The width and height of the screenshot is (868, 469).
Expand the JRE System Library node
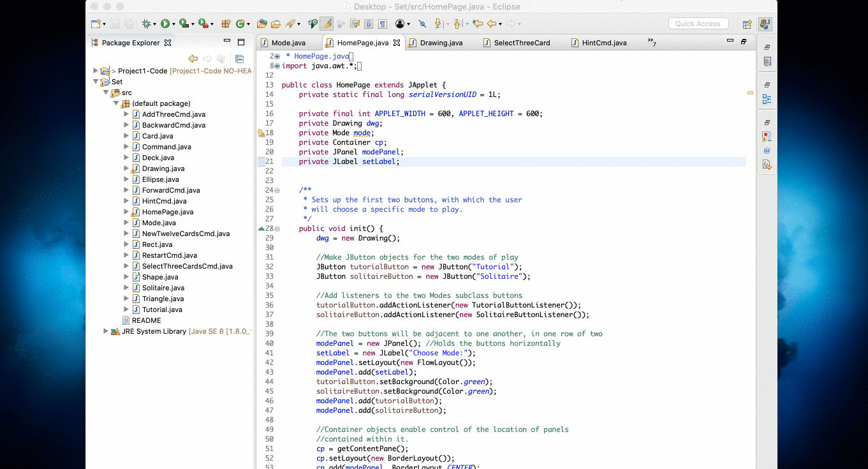(x=106, y=331)
